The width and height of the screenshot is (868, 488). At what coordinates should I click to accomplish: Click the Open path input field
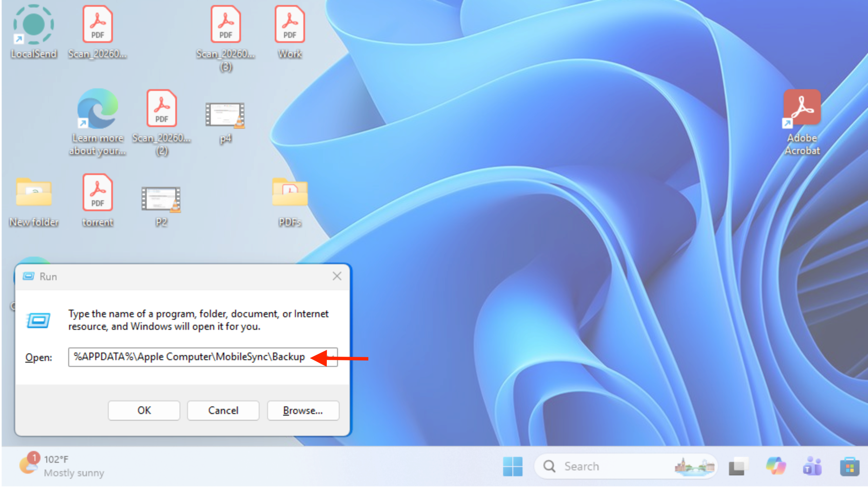[203, 357]
